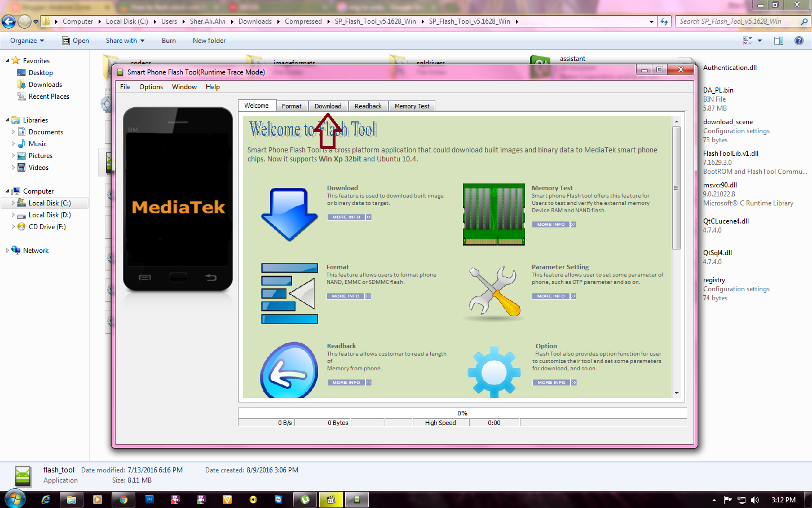Select the QtSql4.dll file
Screen dimensions: 812x508
(717, 253)
